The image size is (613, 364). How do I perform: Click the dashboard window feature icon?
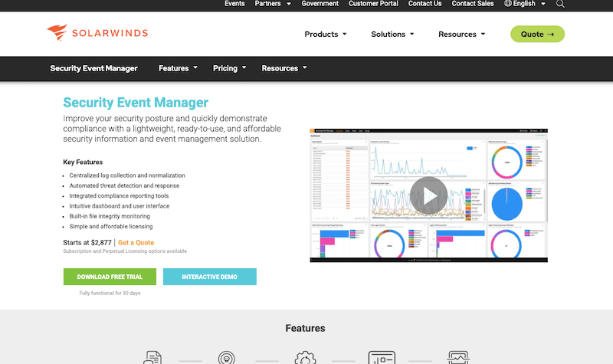point(382,357)
